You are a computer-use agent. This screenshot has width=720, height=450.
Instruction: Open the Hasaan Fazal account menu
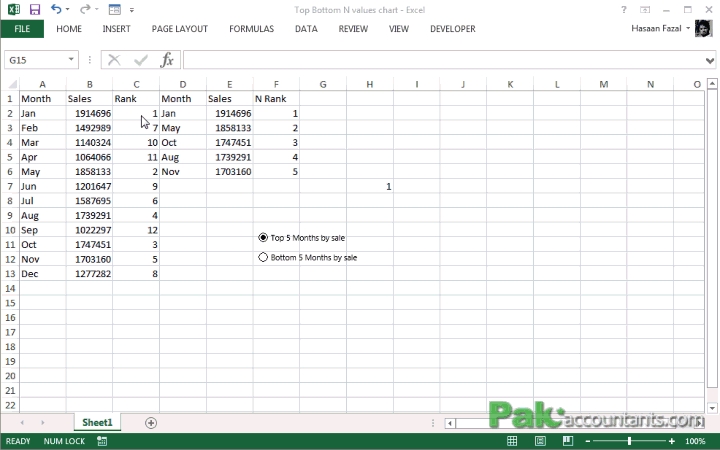tap(660, 28)
